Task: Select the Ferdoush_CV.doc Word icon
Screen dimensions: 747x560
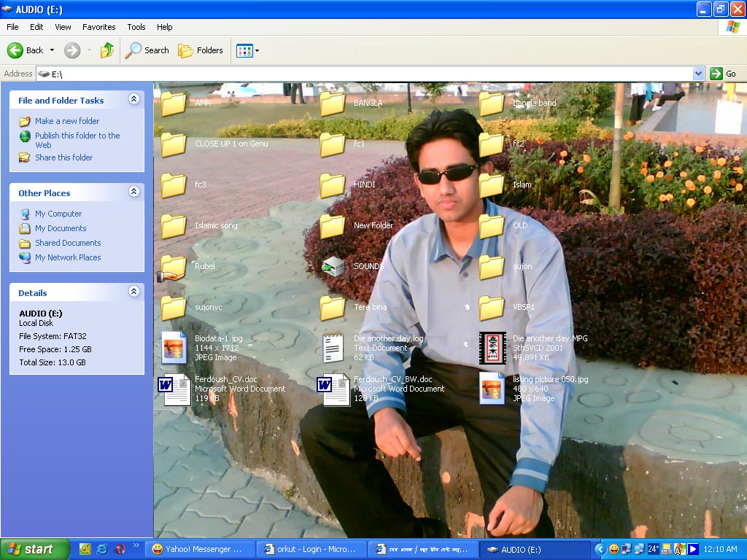Action: pyautogui.click(x=174, y=389)
